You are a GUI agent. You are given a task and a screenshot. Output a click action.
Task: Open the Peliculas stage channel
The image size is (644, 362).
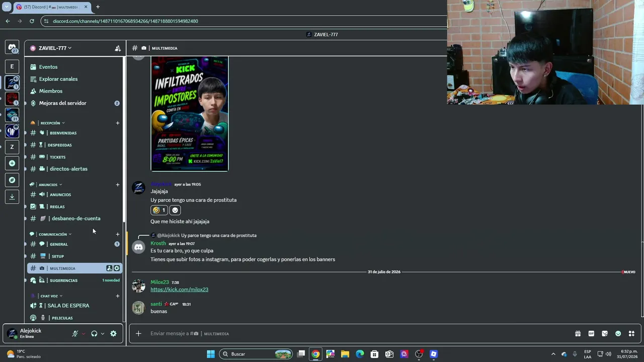(74, 318)
